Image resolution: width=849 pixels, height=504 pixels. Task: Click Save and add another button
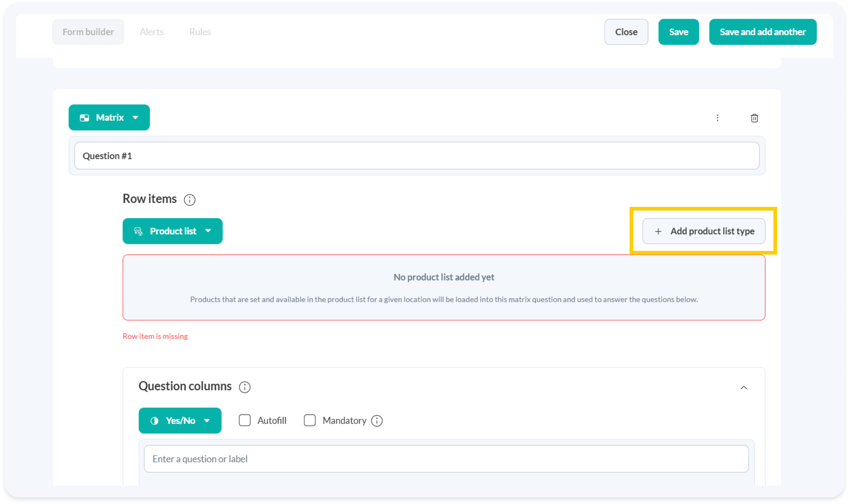click(762, 32)
